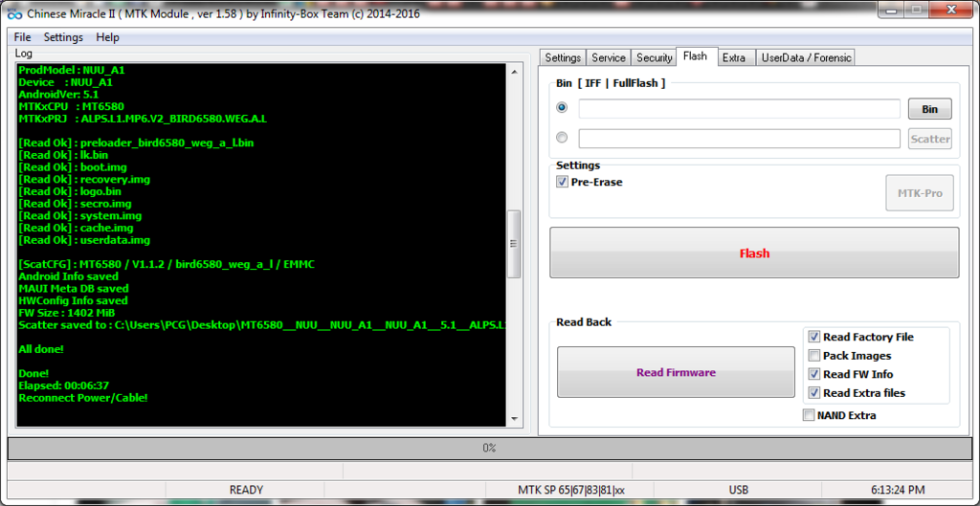Toggle the Pre-Erase checkbox
Screen dimensions: 980x506
[562, 182]
